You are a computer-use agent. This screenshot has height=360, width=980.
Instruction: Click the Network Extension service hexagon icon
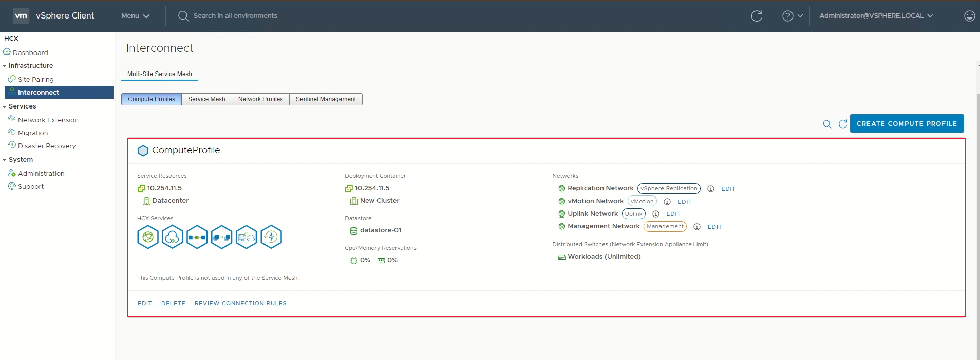pos(197,237)
